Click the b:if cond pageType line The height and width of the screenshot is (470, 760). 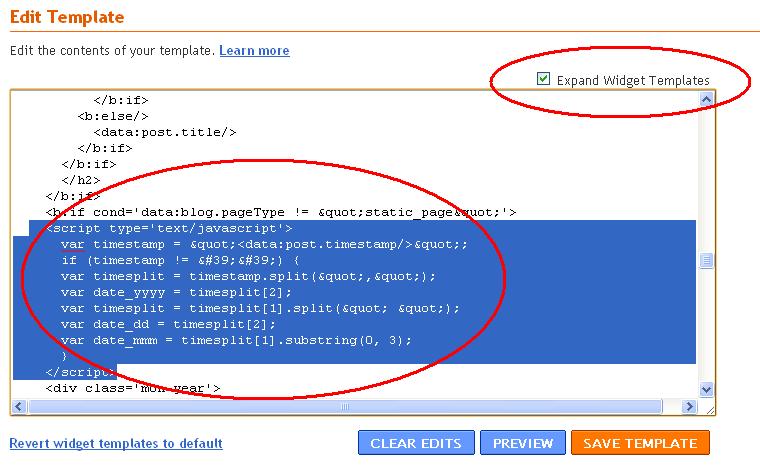pos(280,212)
